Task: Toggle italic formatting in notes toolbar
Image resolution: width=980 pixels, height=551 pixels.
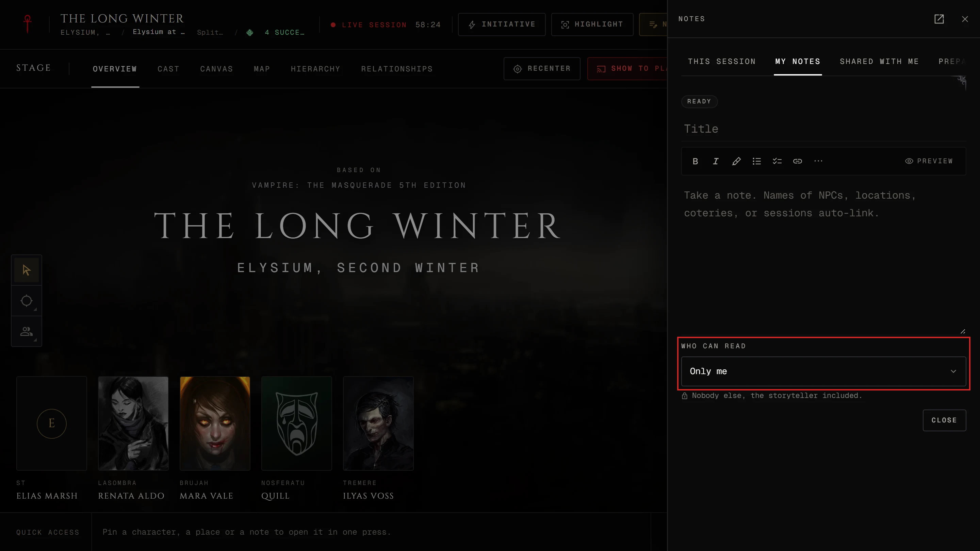Action: tap(716, 161)
